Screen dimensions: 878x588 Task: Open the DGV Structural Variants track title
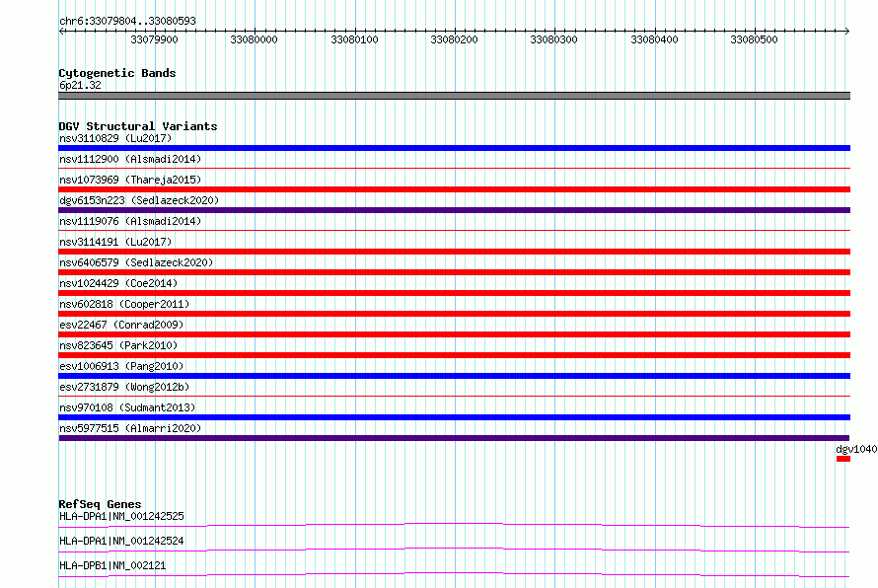(138, 126)
